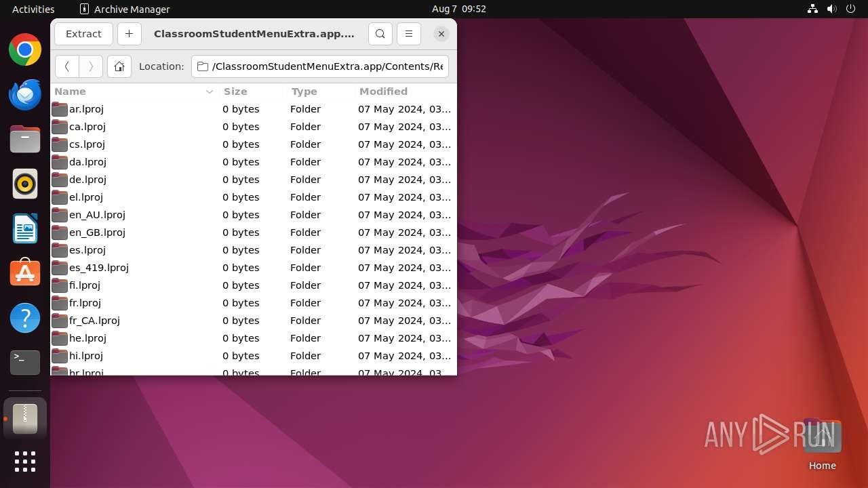Click the Modified date of ar.lproj
This screenshot has height=488, width=868.
pyautogui.click(x=405, y=109)
